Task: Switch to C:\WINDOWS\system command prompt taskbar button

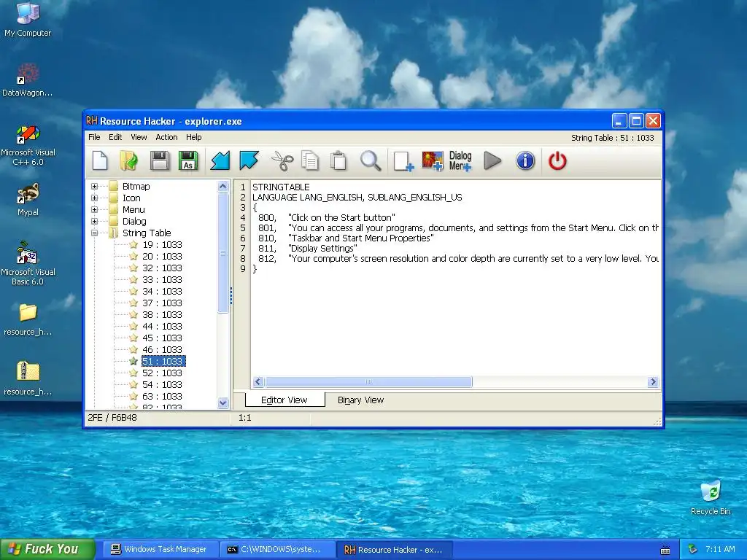Action: (x=276, y=550)
